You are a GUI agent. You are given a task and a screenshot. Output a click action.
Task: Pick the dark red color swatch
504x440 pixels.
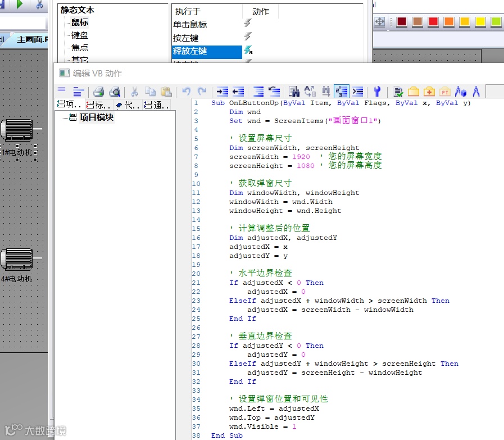(402, 22)
